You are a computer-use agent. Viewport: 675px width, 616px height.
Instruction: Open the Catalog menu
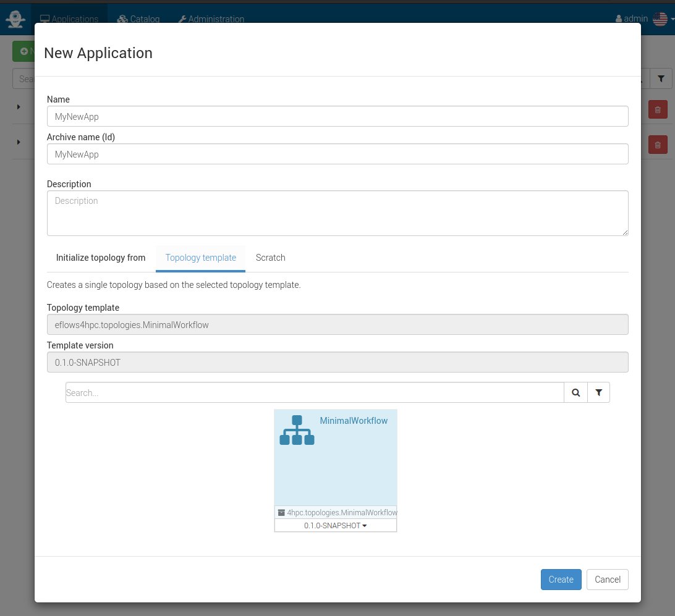click(x=138, y=19)
